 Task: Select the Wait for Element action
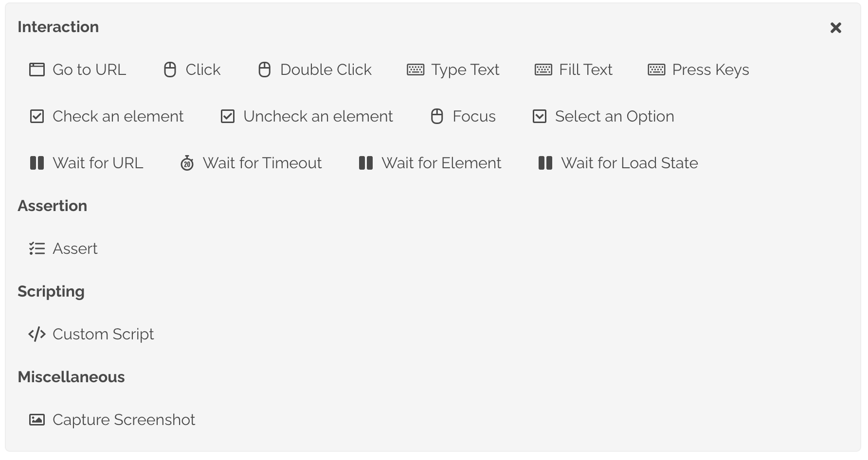pyautogui.click(x=429, y=163)
